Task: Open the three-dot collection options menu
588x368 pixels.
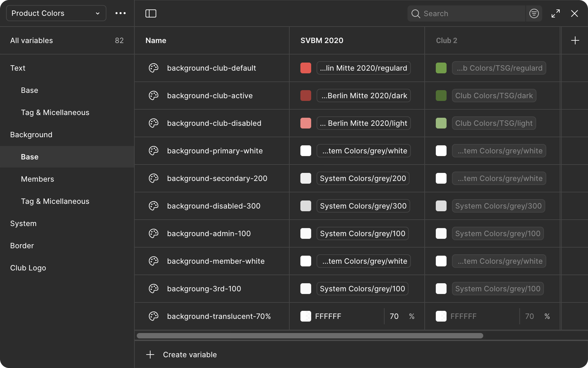Action: click(x=121, y=13)
